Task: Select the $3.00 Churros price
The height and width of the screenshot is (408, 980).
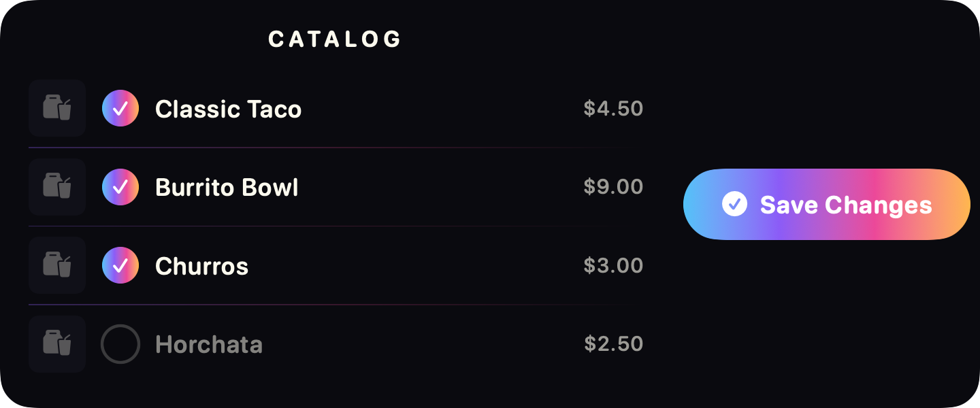Action: click(613, 266)
